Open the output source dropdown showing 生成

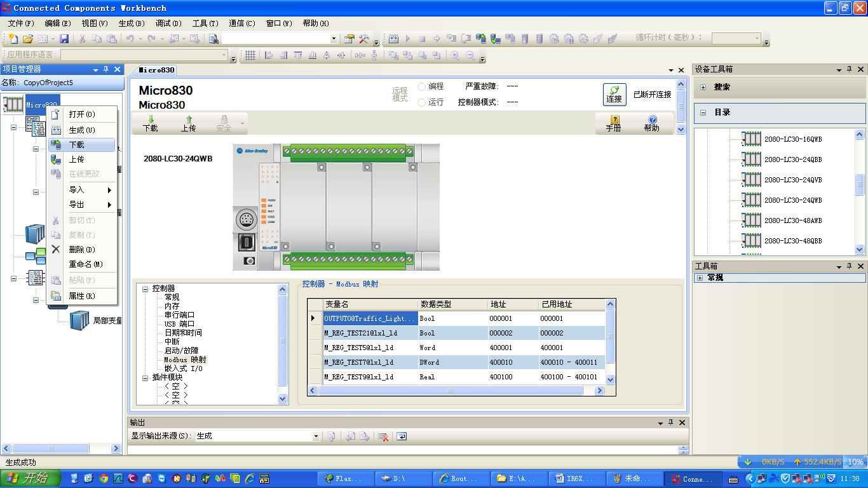(316, 437)
